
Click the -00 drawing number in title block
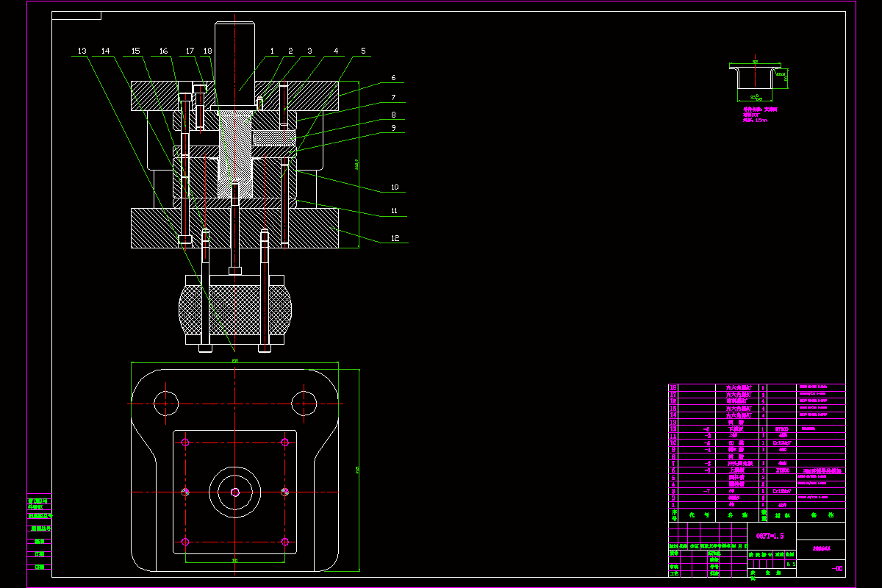(x=836, y=569)
